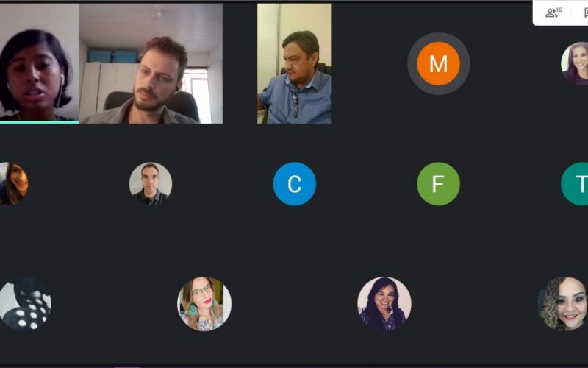The width and height of the screenshot is (588, 368).
Task: Click the number 15 participant count badge
Action: (559, 10)
